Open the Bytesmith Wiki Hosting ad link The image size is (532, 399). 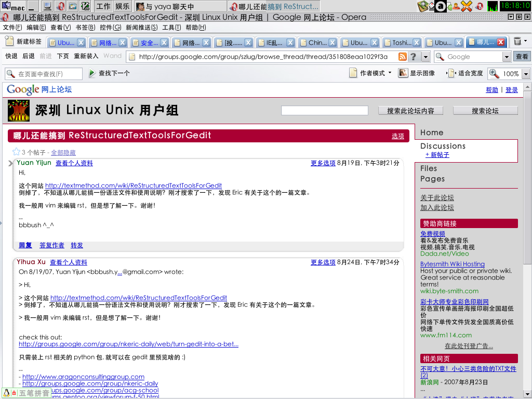pyautogui.click(x=453, y=264)
